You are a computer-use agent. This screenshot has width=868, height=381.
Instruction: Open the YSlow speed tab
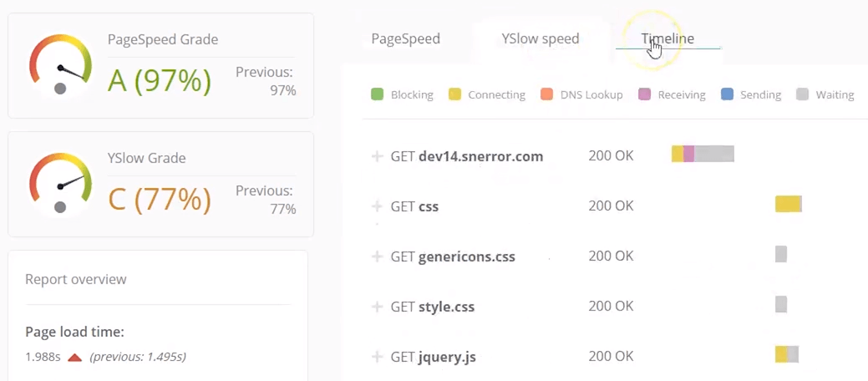pos(540,38)
